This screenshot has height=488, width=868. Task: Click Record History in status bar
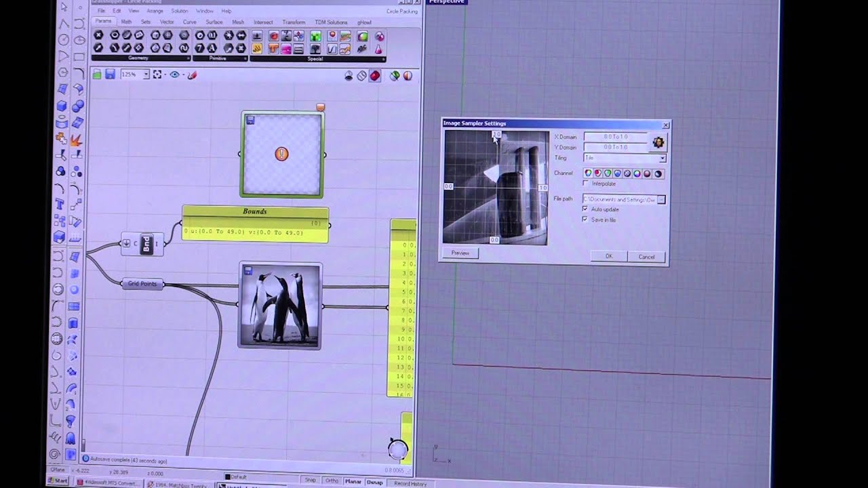(410, 483)
